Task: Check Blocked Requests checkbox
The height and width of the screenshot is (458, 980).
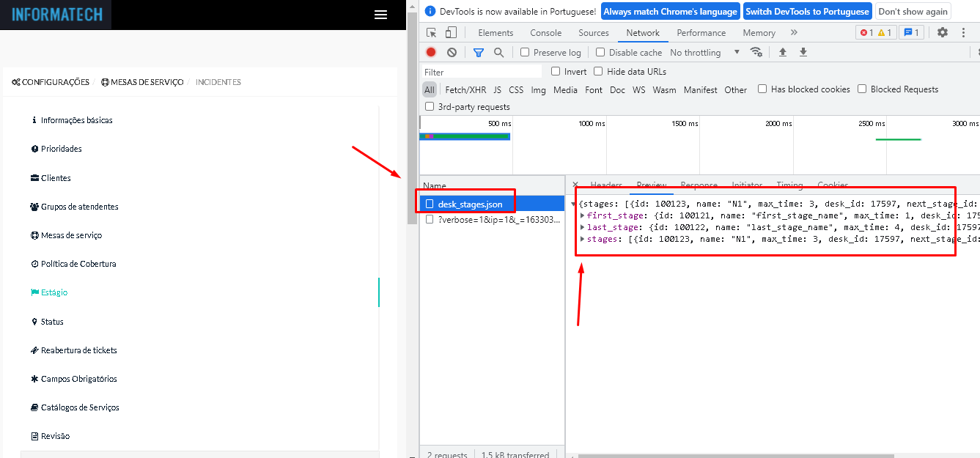Action: [862, 89]
